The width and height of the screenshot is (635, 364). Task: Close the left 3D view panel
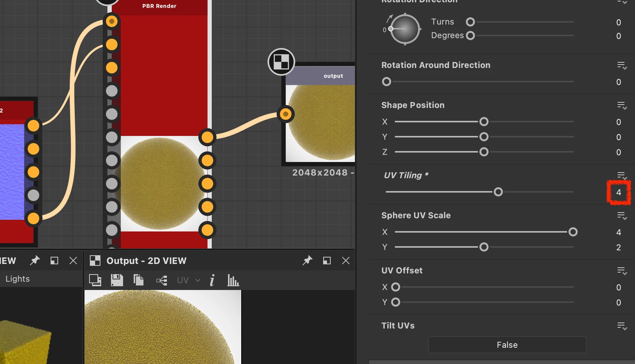tap(73, 261)
